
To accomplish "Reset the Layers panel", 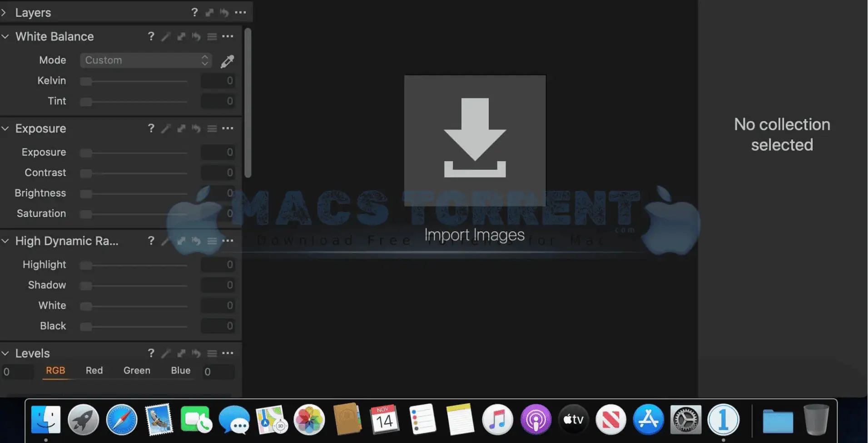I will 224,13.
